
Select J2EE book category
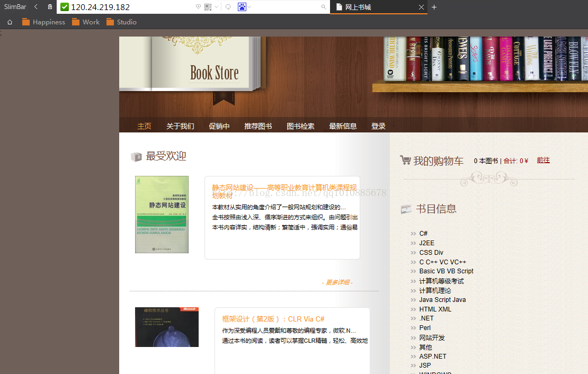coord(427,243)
